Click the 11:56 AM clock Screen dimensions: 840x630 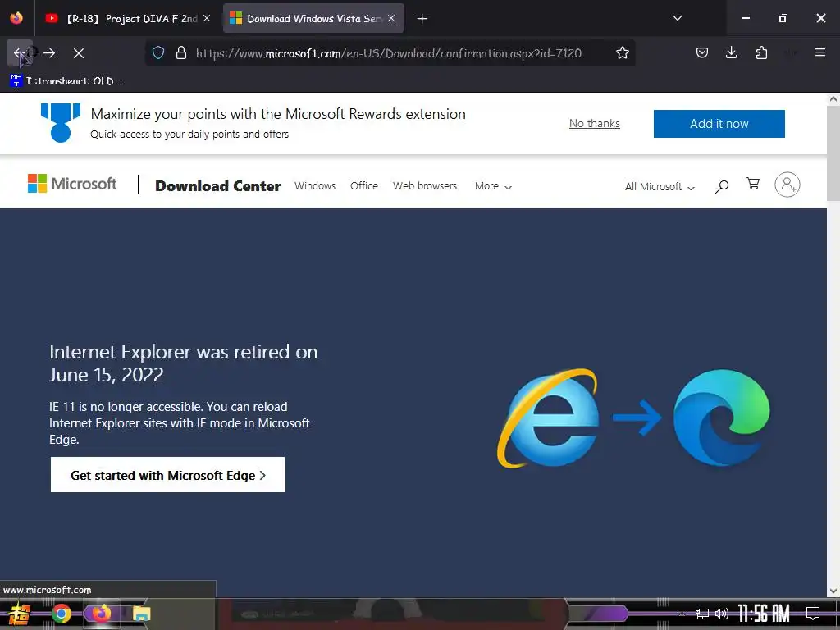[764, 614]
